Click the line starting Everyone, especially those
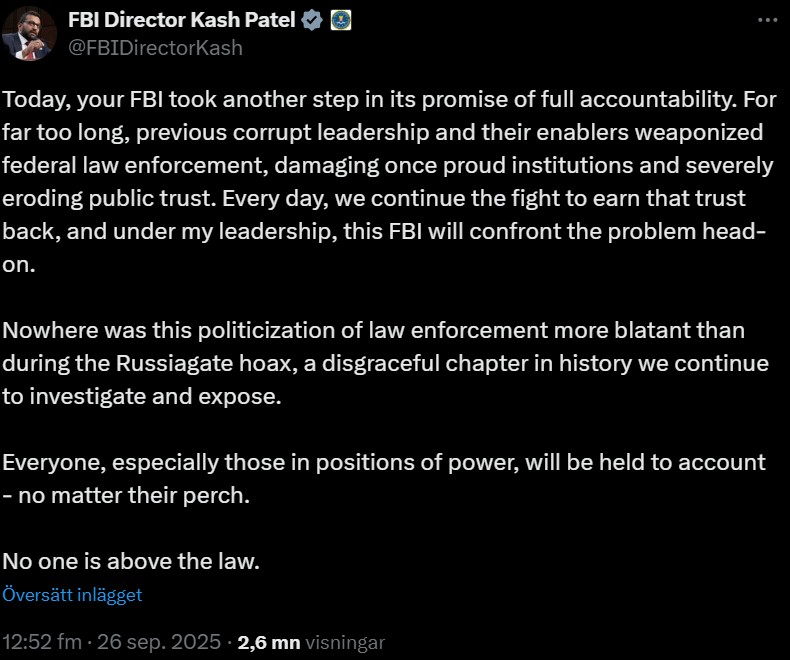This screenshot has width=790, height=660. [384, 463]
